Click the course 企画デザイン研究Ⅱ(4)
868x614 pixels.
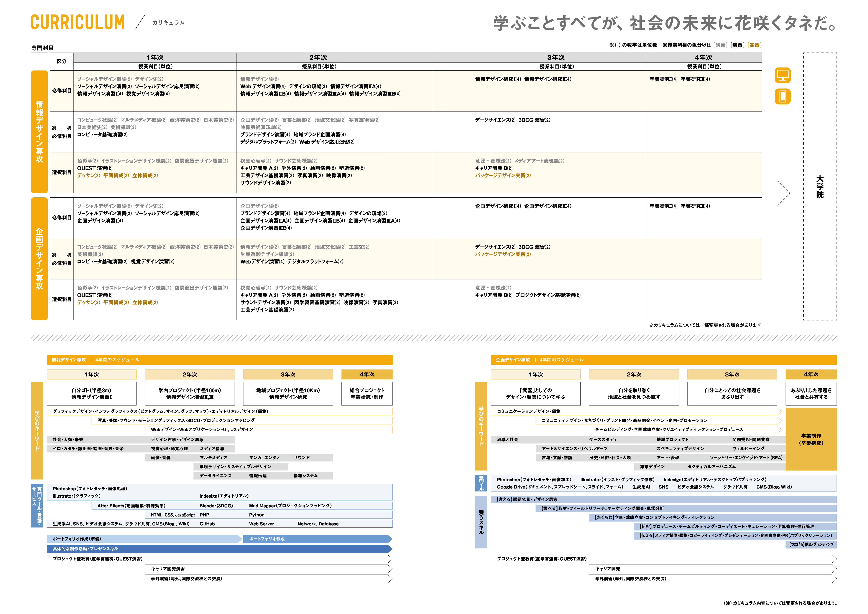[547, 206]
